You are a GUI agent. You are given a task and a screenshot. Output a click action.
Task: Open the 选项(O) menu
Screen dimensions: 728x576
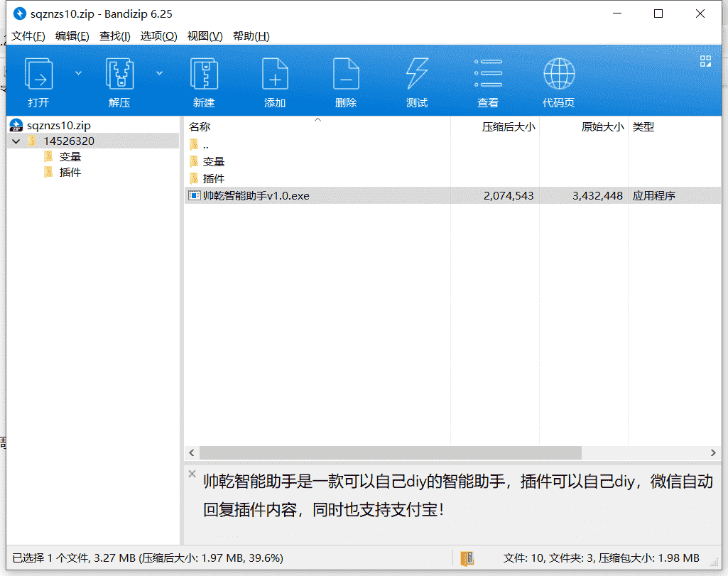click(x=159, y=36)
